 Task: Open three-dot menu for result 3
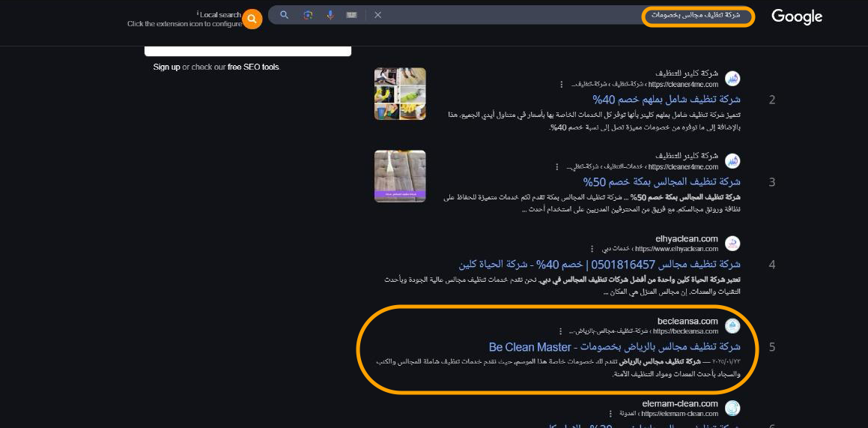(x=557, y=166)
